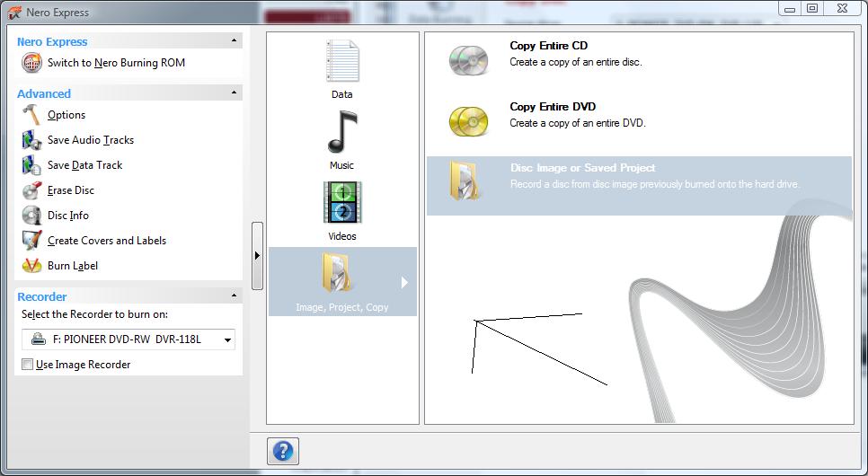Click the Erase Disc icon
868x476 pixels.
31,190
